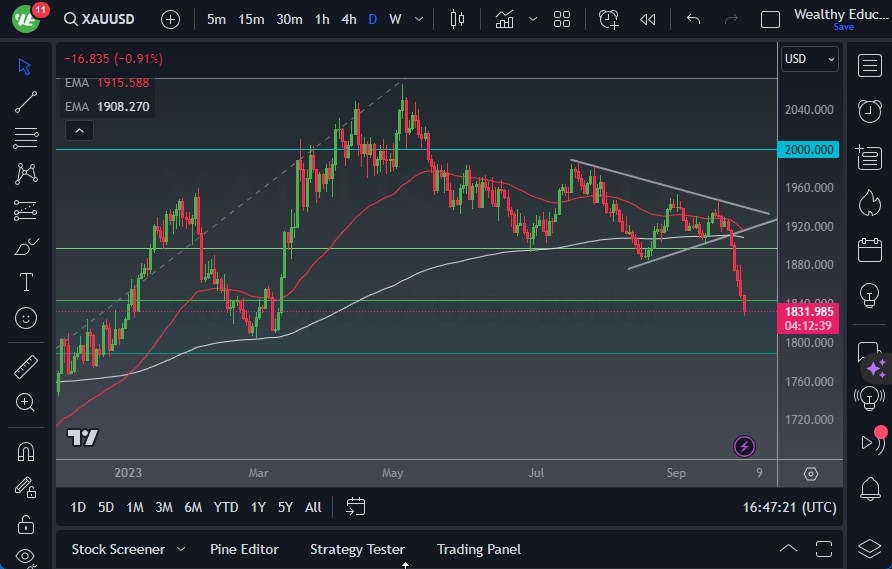Select the trend line drawing tool
The image size is (892, 569).
coord(26,102)
